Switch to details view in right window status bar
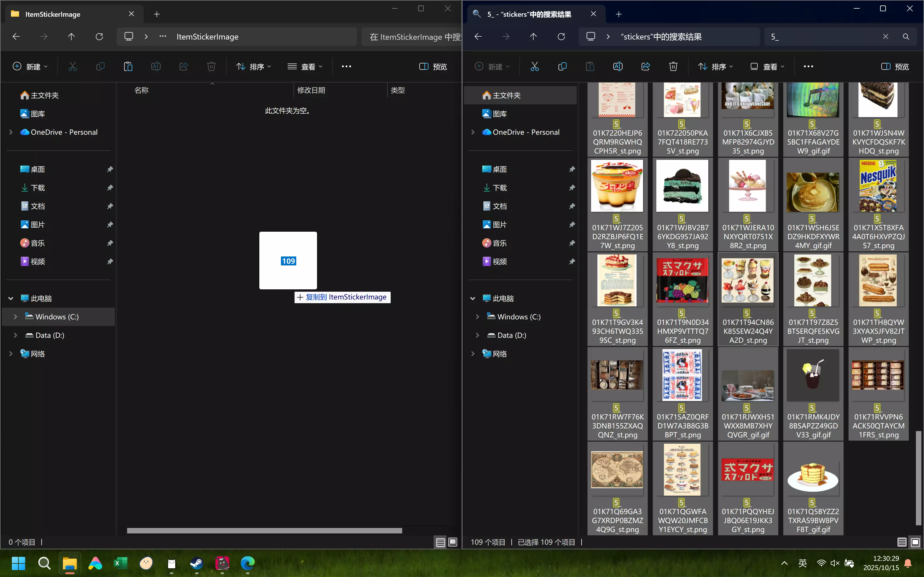 click(902, 542)
